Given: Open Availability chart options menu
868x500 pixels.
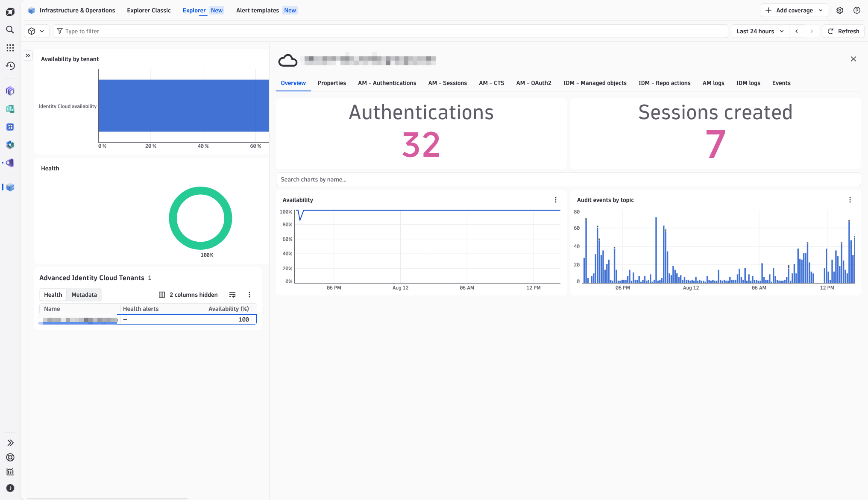Looking at the screenshot, I should 555,200.
